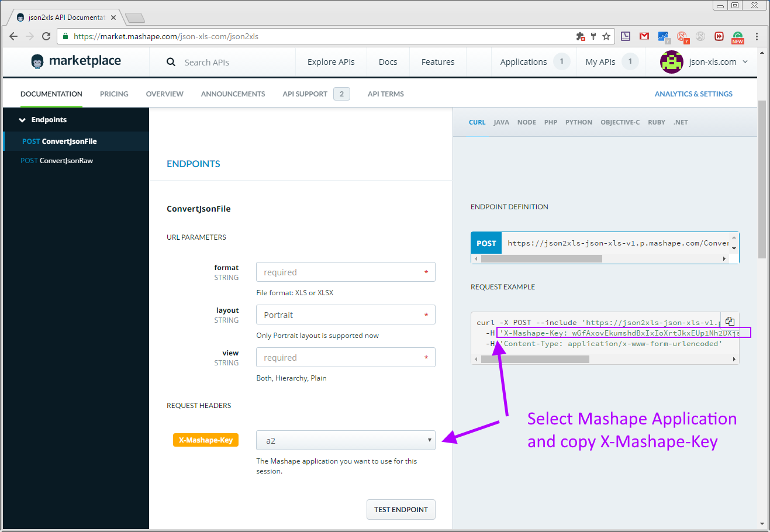Go to Explore APIs
The height and width of the screenshot is (532, 770).
pyautogui.click(x=331, y=62)
